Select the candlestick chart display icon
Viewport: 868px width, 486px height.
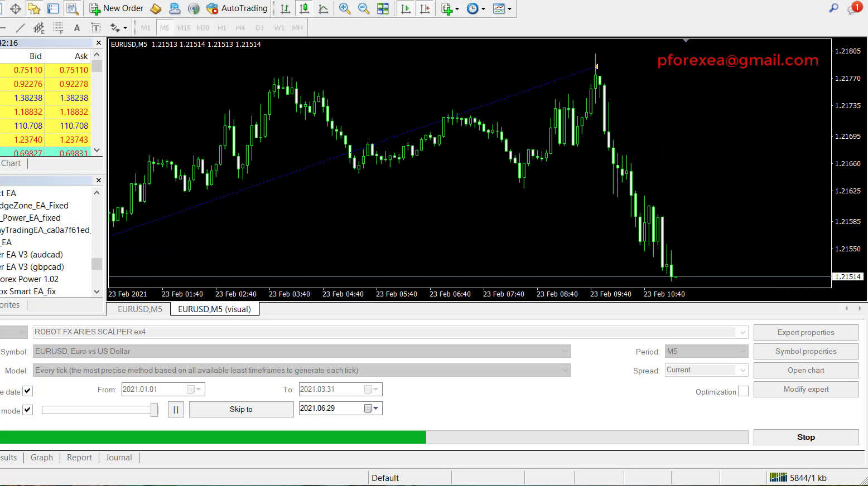(304, 8)
